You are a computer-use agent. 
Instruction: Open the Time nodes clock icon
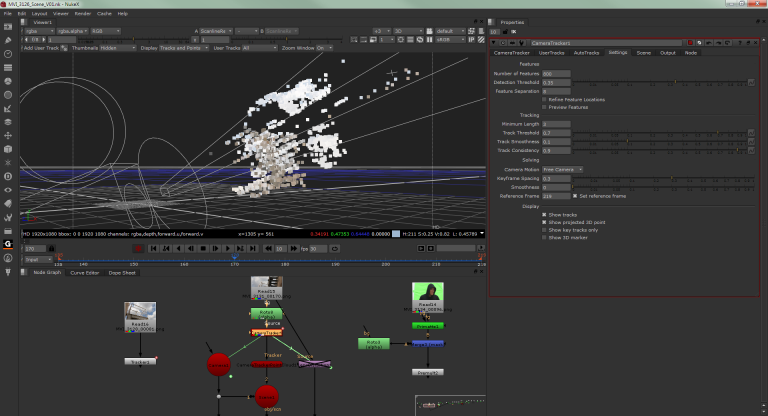tap(8, 54)
